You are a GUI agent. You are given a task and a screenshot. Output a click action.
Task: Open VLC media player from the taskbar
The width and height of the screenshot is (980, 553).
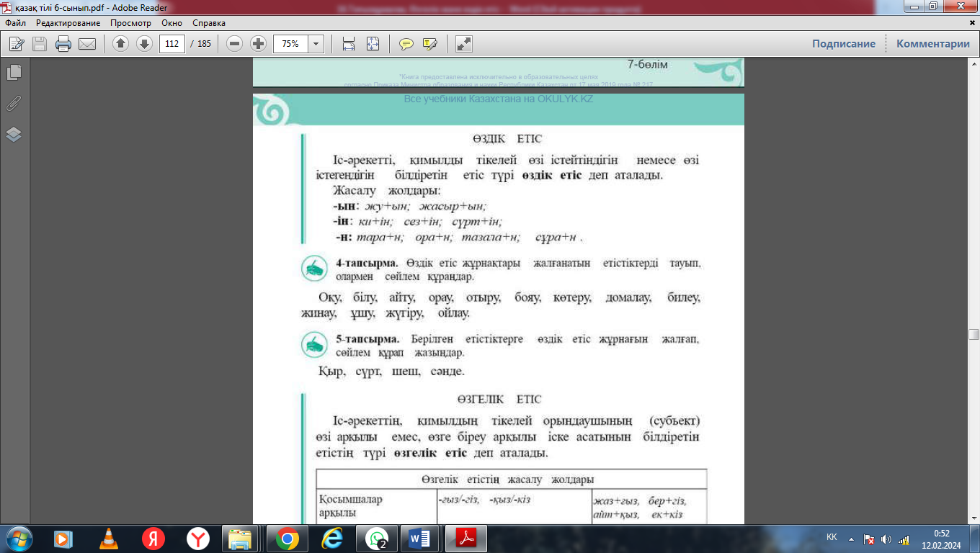coord(108,539)
